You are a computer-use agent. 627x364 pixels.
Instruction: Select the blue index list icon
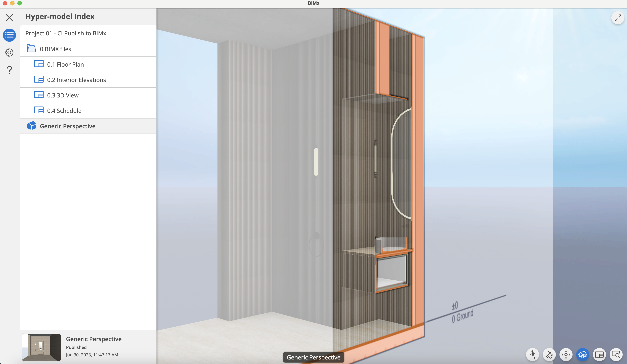9,35
